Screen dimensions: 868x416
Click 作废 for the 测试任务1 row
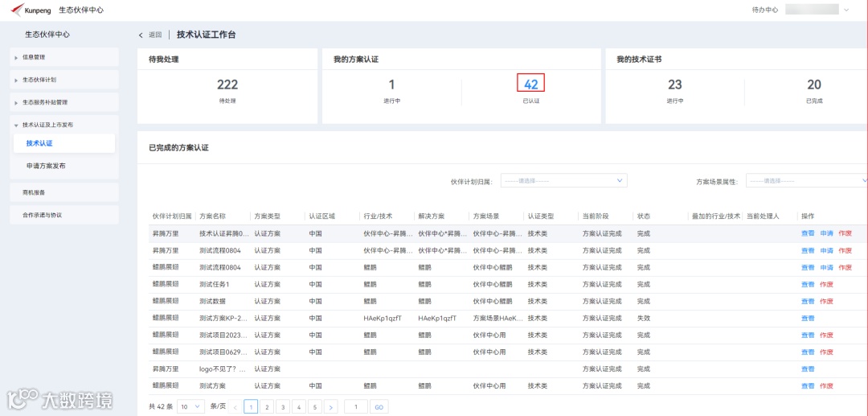[826, 285]
